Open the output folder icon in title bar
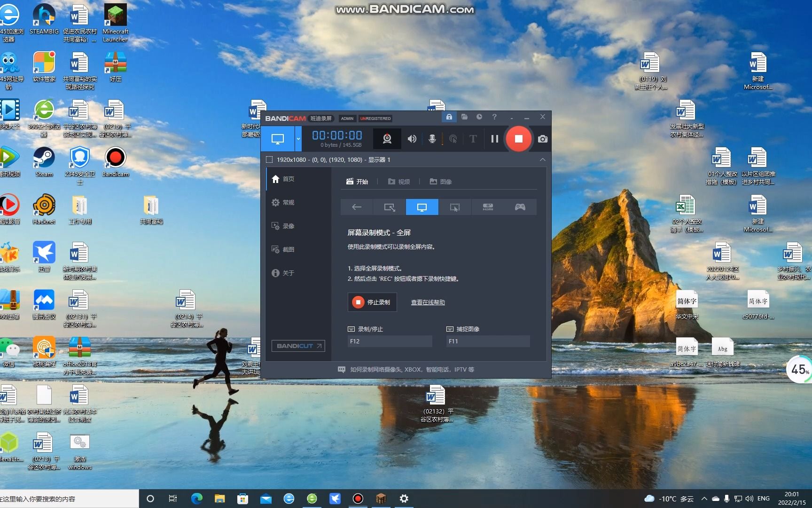This screenshot has height=508, width=812. [x=464, y=117]
